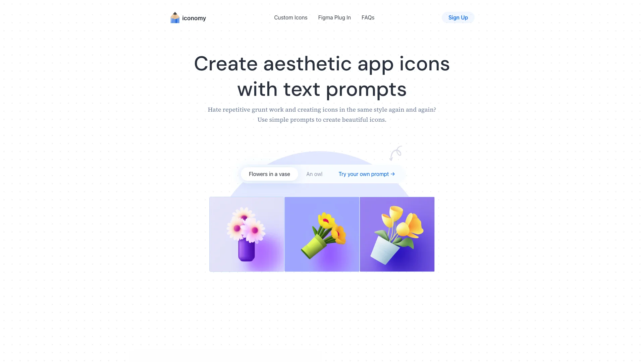644x362 pixels.
Task: Enable the Try your own prompt toggle
Action: click(367, 173)
